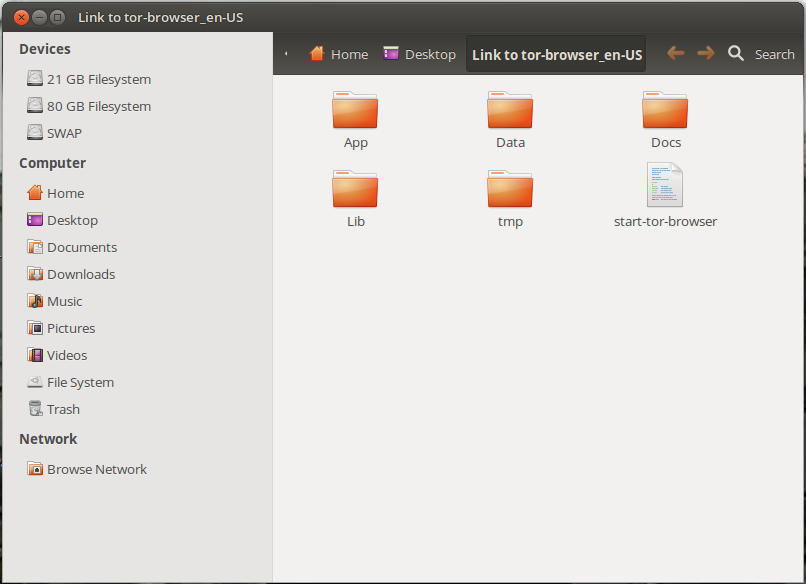This screenshot has height=584, width=806.
Task: Go forward with the right arrow button
Action: coord(706,53)
